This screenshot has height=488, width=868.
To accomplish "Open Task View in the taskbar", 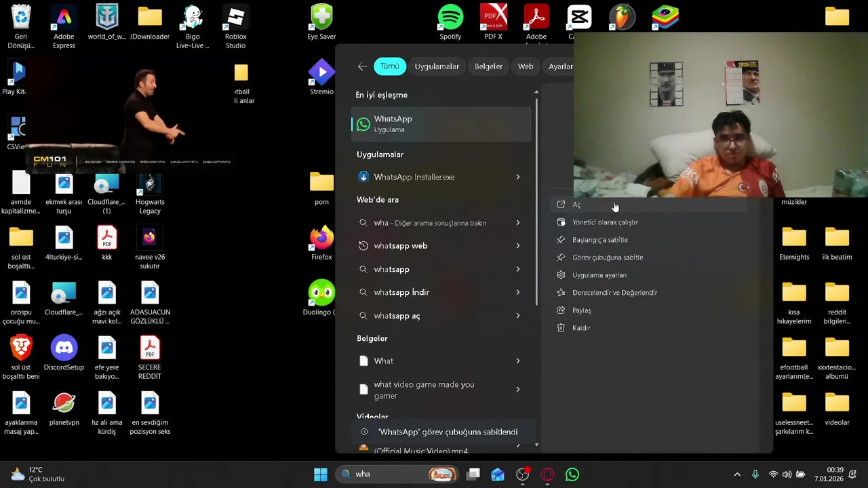I will click(473, 474).
